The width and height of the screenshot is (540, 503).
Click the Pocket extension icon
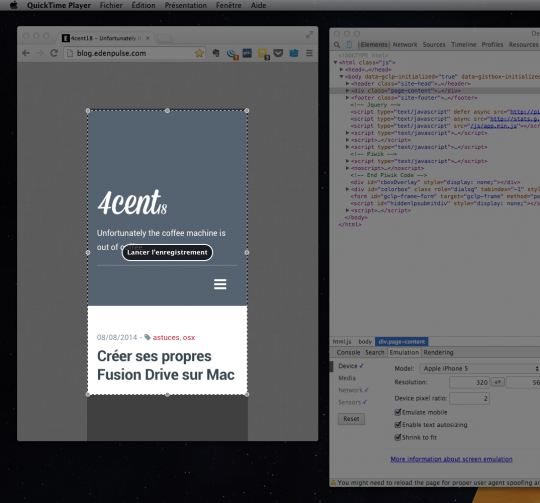pyautogui.click(x=278, y=53)
